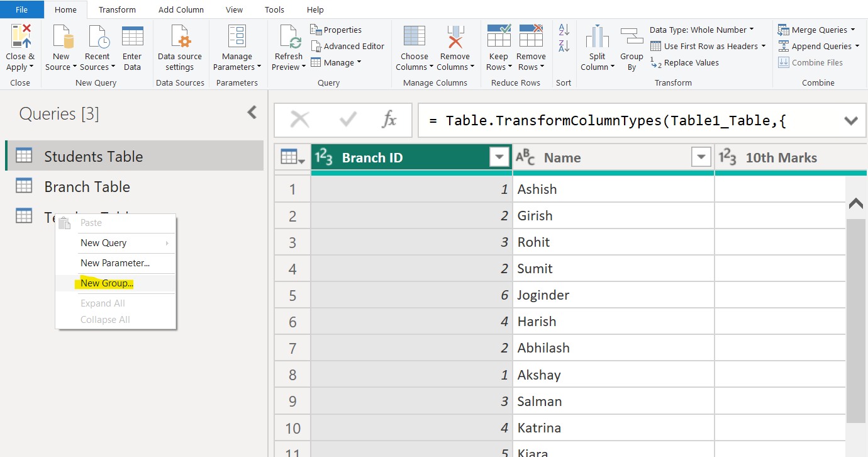This screenshot has width=868, height=457.
Task: Select Branch Table query
Action: [87, 187]
